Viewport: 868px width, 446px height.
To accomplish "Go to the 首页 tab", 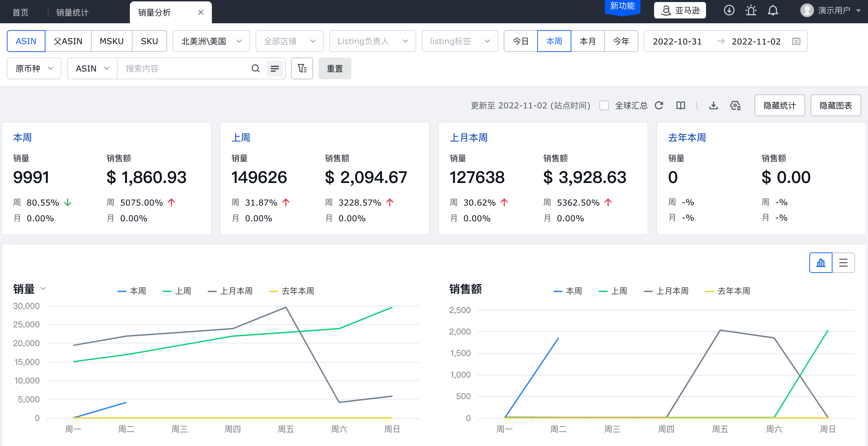I will [x=21, y=13].
